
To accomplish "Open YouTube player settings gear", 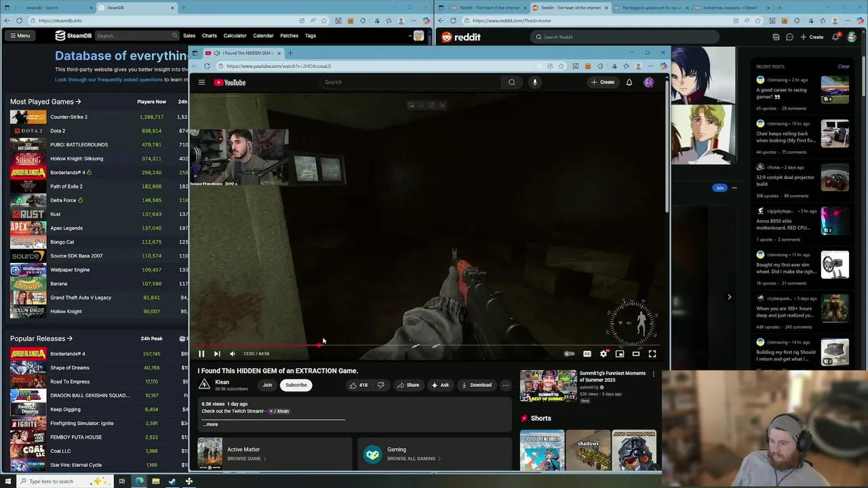I will [604, 354].
